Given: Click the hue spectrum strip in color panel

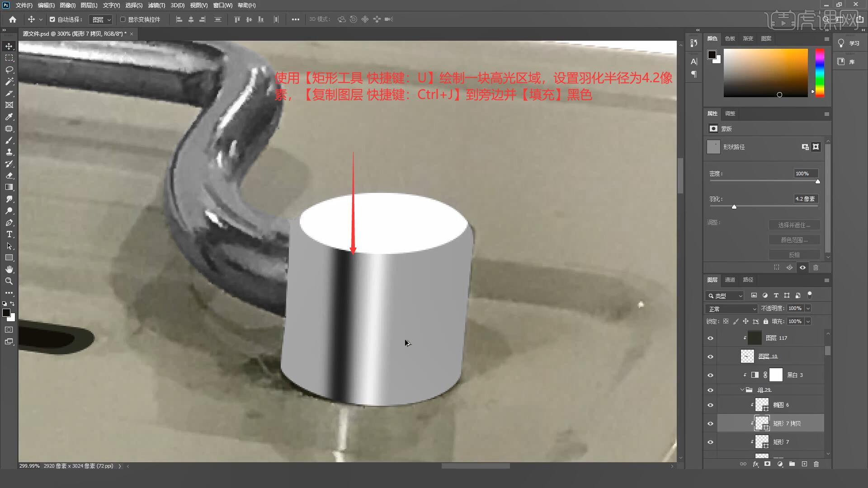Looking at the screenshot, I should click(819, 72).
